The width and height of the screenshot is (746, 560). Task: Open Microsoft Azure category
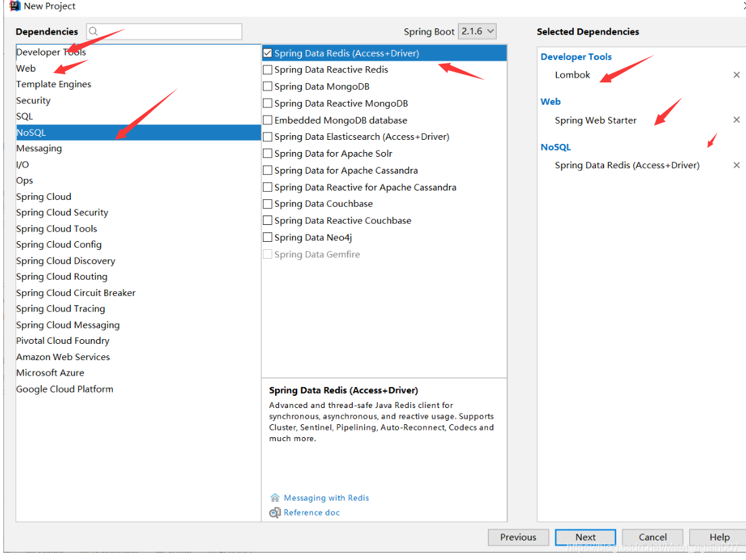coord(50,372)
